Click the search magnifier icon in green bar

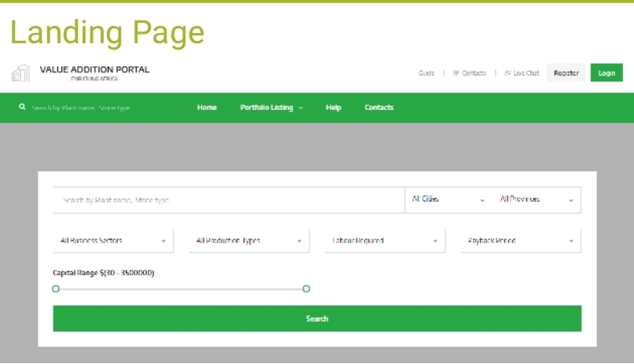pos(22,107)
